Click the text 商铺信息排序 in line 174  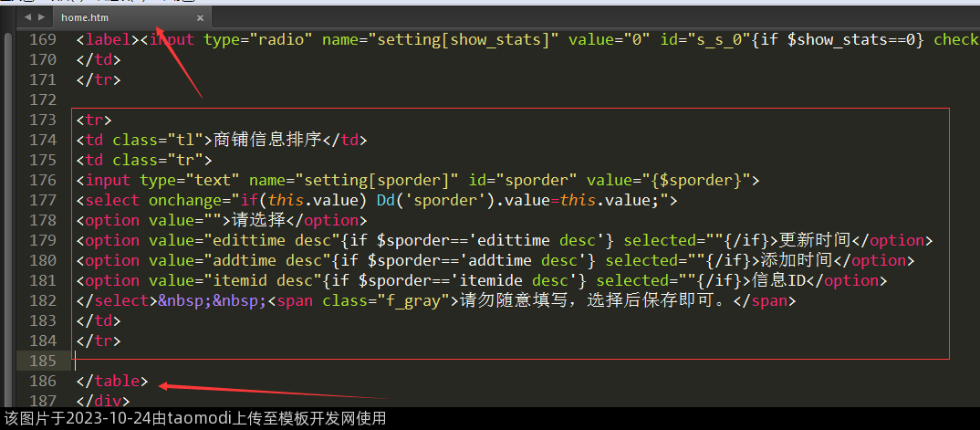click(269, 140)
